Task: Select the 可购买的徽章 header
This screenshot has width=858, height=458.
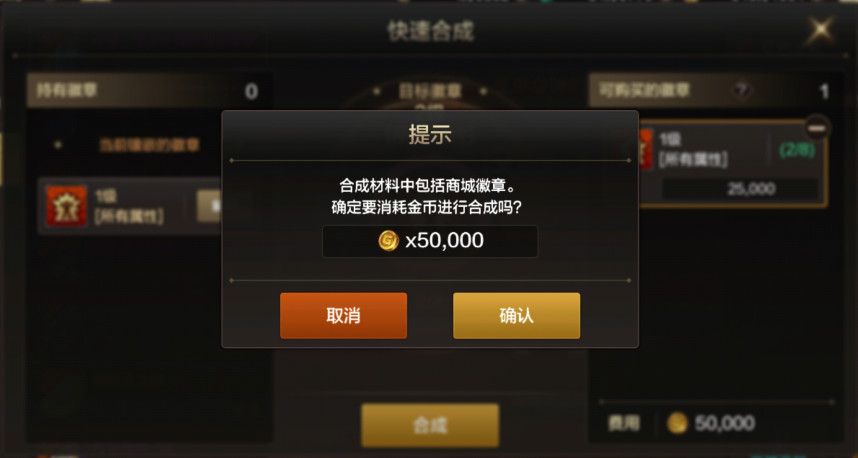Action: click(x=711, y=90)
